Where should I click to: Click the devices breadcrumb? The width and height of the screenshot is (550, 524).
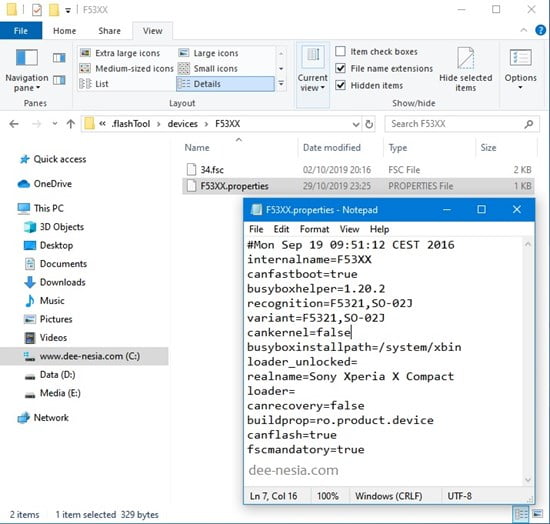click(183, 124)
